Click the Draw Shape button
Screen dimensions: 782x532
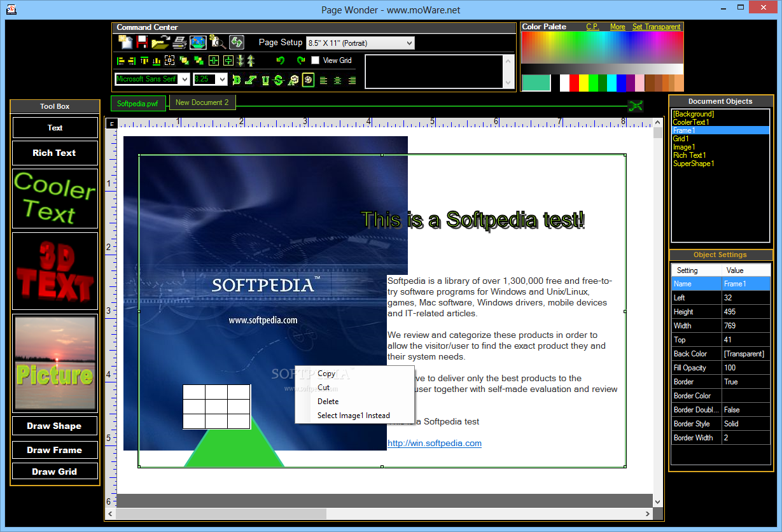click(55, 426)
